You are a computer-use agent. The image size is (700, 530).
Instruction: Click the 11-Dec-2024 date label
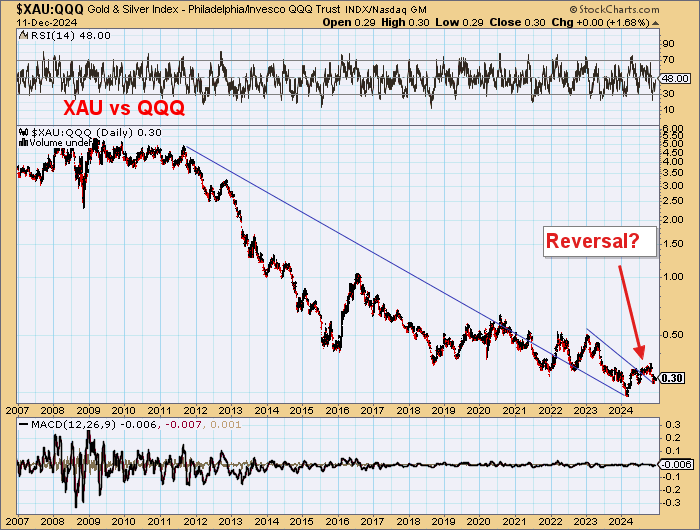coord(47,23)
